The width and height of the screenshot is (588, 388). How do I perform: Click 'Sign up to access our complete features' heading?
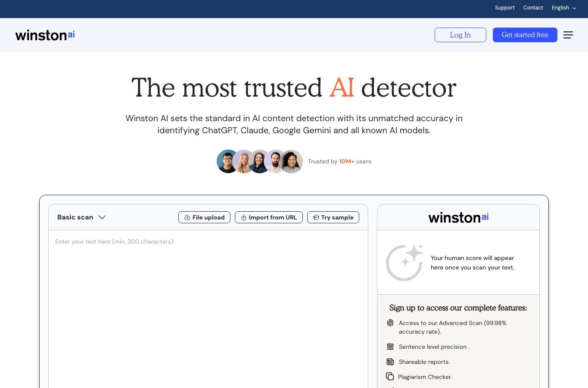coord(458,308)
